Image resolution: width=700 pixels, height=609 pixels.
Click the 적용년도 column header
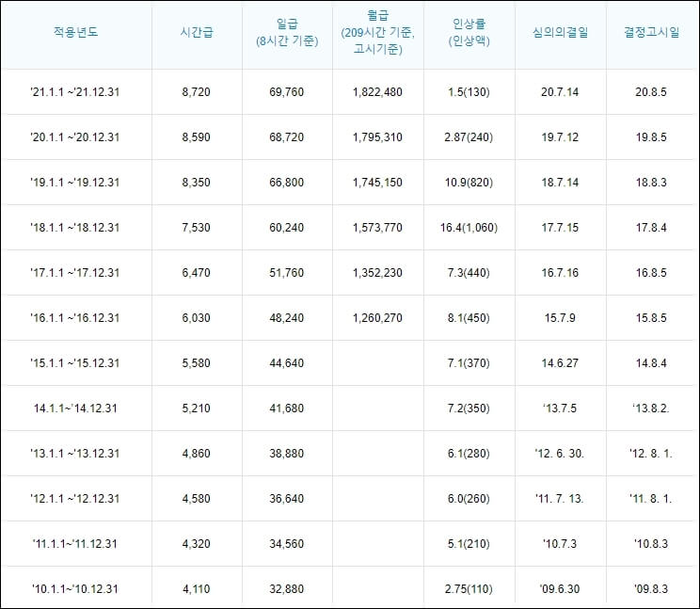point(75,32)
